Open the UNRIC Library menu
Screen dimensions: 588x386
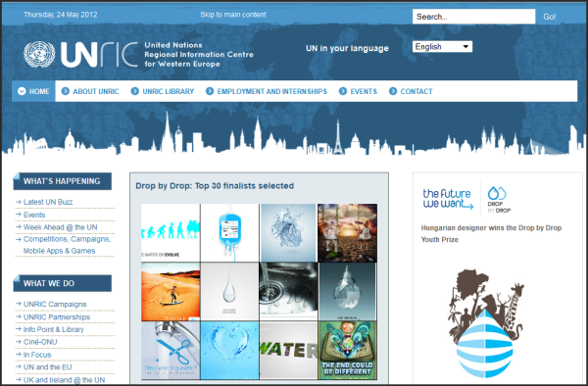point(168,91)
